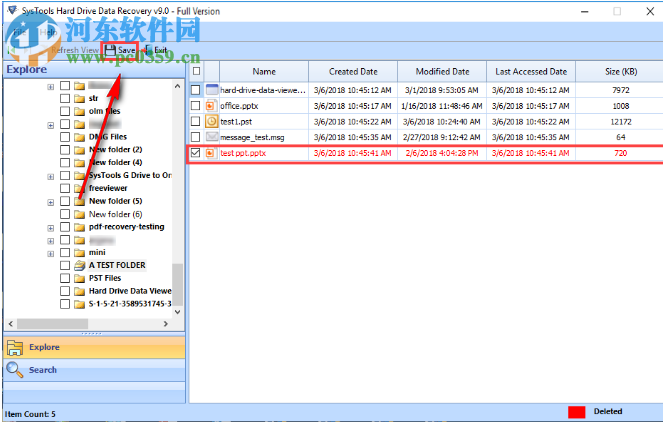Click the pdf-recovery-testing folder icon

79,227
